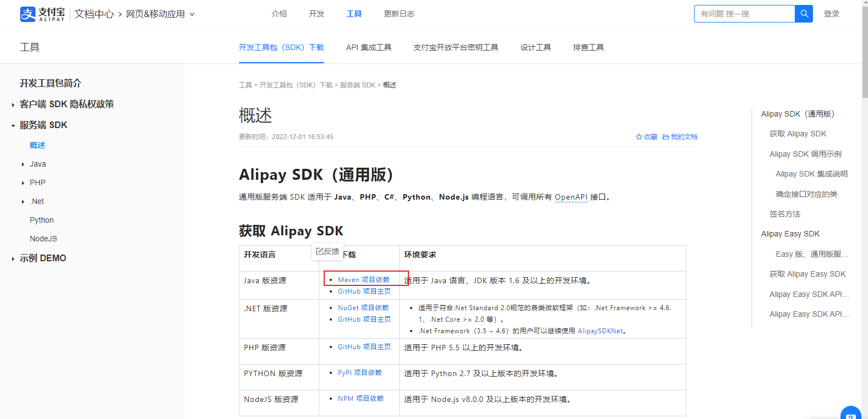Jump to Alipay SDK 集成说明 anchor
This screenshot has height=419, width=868.
click(812, 174)
